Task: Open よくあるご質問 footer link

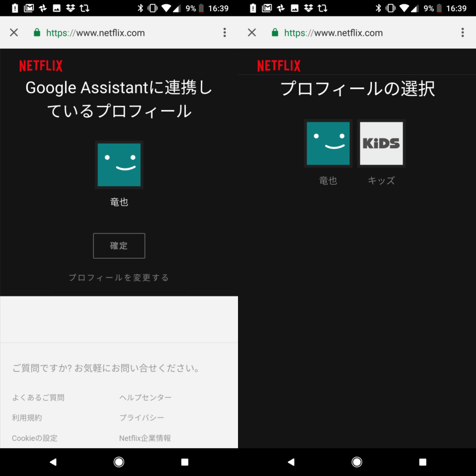Action: point(38,397)
